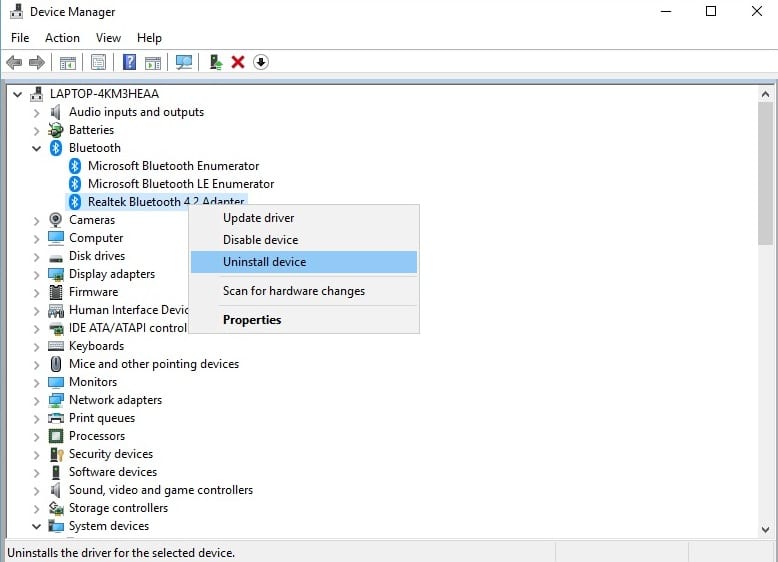Open the Action menu

point(62,38)
